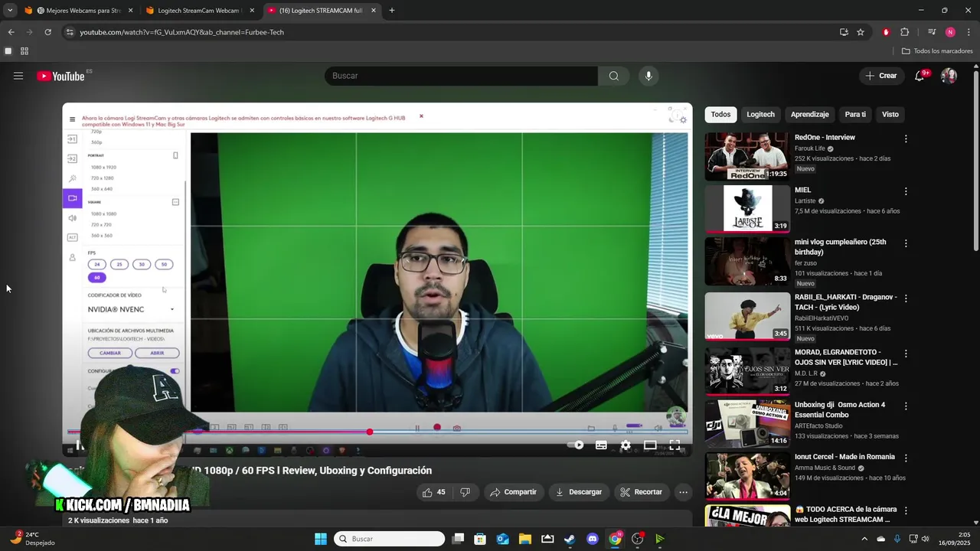Open more actions ellipsis next to Recortar
This screenshot has width=980, height=551.
click(684, 492)
